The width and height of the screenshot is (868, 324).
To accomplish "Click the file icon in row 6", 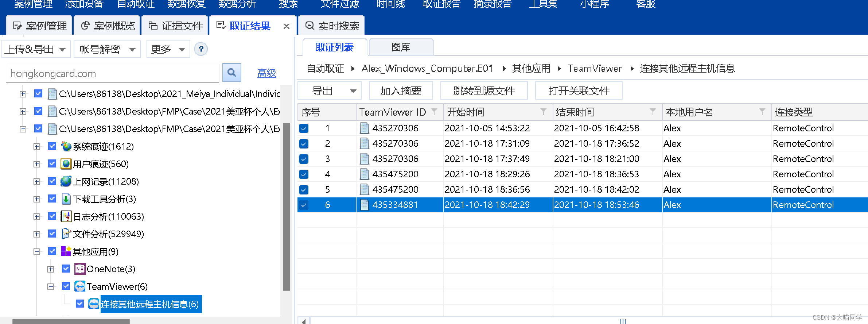I will click(364, 205).
